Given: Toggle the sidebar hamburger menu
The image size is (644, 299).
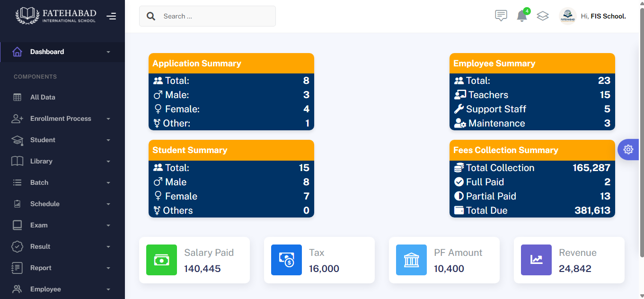Looking at the screenshot, I should 111,17.
